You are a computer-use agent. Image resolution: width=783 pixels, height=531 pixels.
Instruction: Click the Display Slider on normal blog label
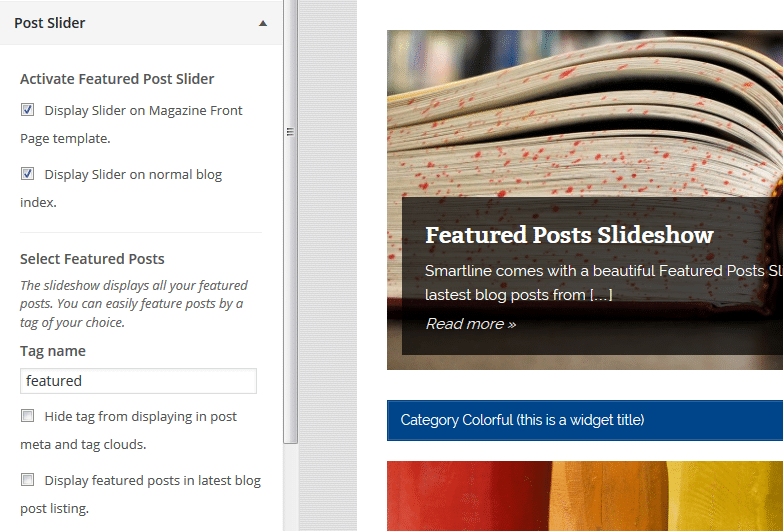(133, 174)
